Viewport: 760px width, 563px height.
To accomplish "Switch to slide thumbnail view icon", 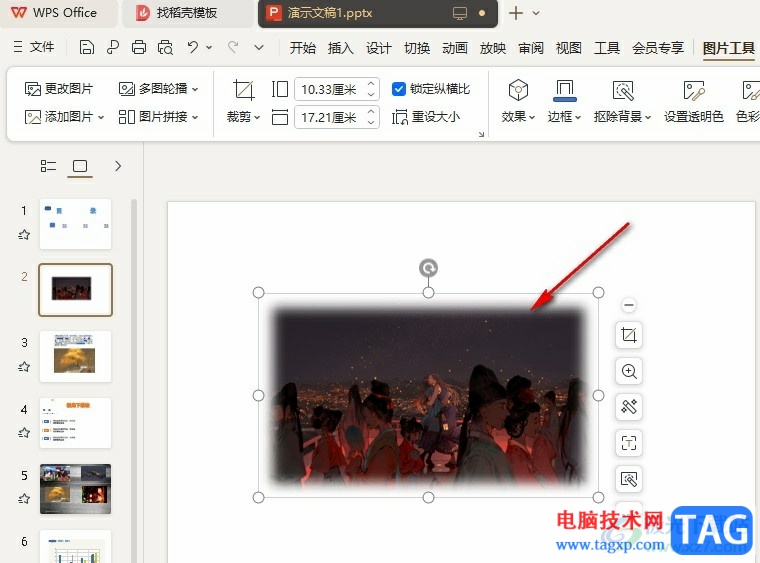I will [x=80, y=166].
